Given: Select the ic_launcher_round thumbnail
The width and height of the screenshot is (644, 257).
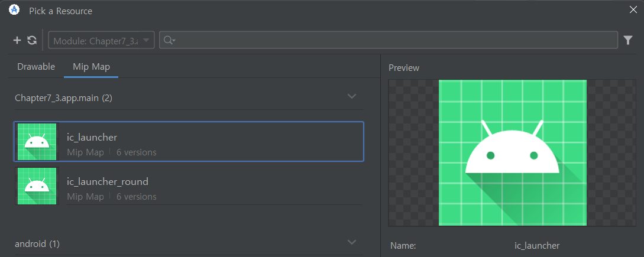Looking at the screenshot, I should point(37,186).
